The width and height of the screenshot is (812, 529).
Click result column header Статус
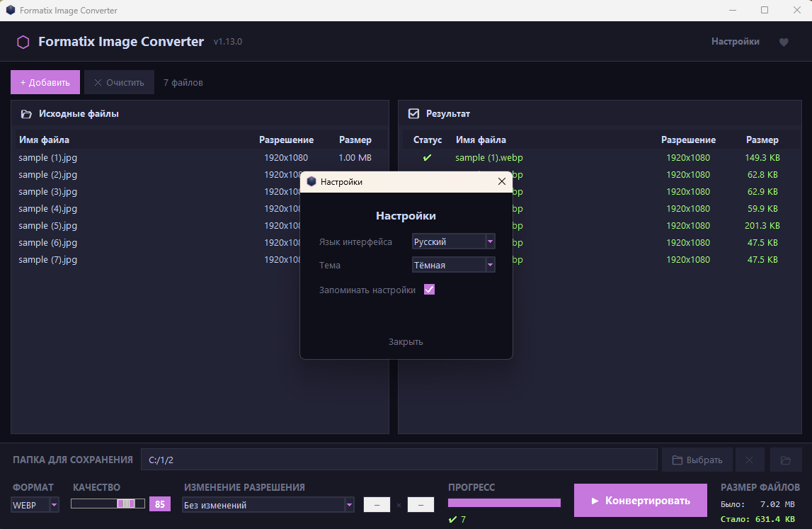coord(427,140)
